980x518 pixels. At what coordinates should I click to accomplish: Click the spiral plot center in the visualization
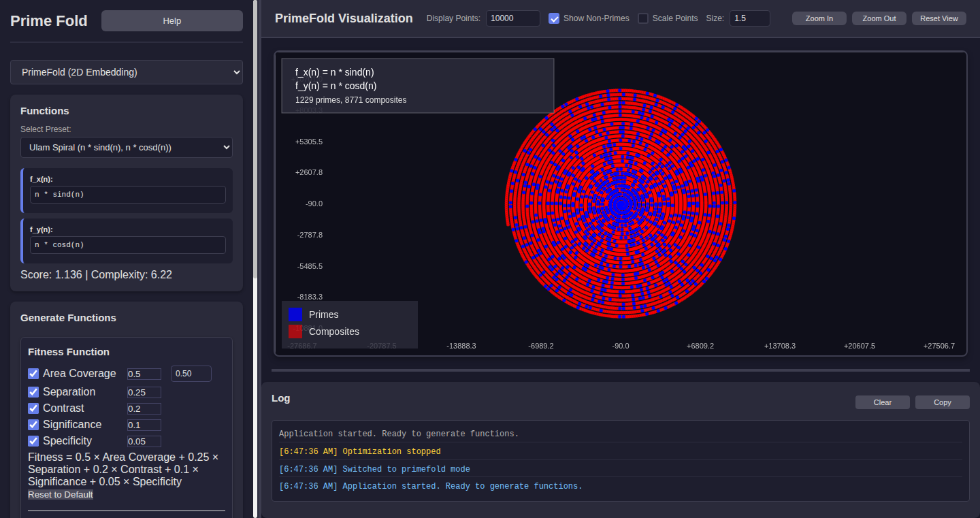tap(621, 203)
